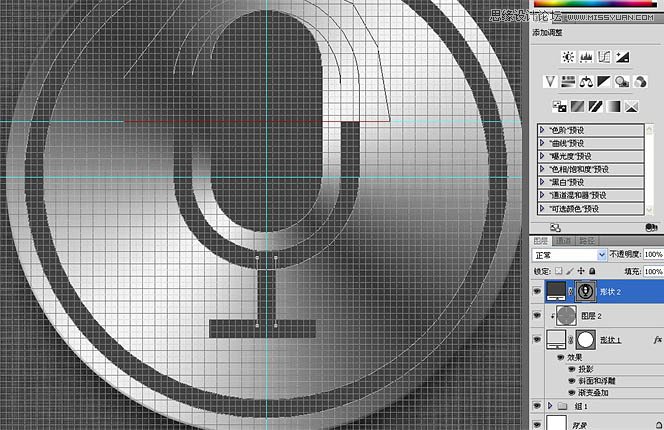664x430 pixels.
Task: Hide the 背景 layer
Action: pyautogui.click(x=537, y=424)
